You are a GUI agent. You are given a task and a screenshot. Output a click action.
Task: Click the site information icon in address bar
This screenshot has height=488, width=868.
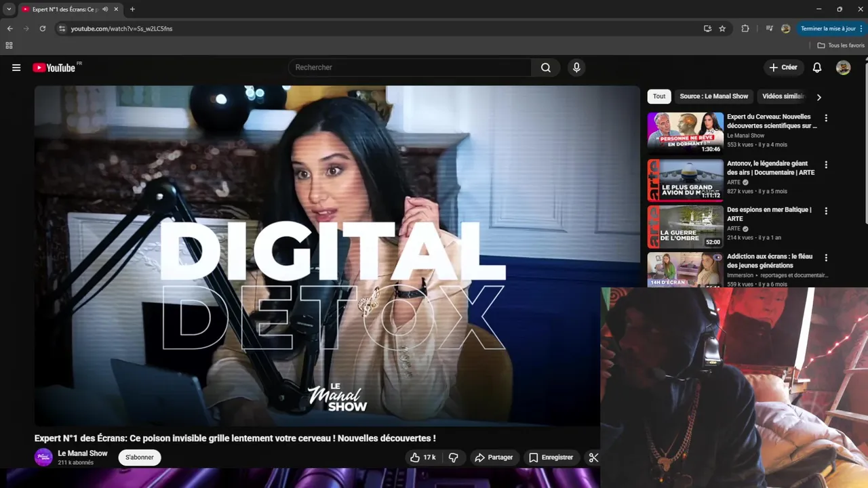(62, 28)
